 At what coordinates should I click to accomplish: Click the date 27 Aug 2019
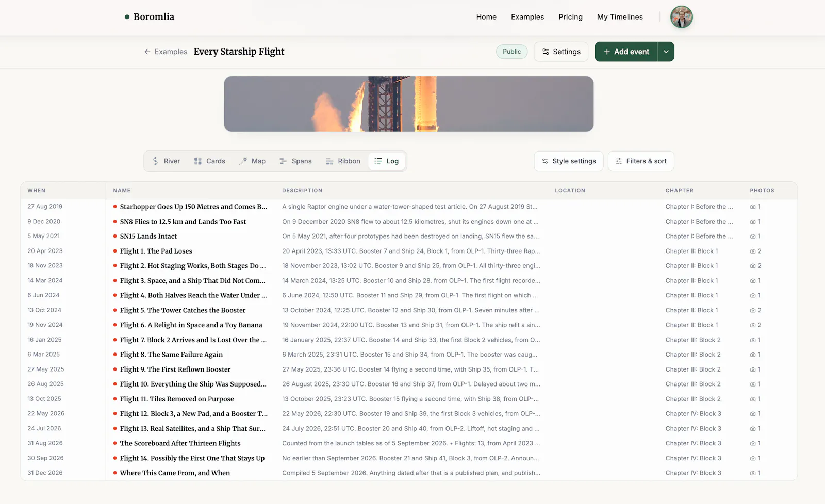pos(45,207)
